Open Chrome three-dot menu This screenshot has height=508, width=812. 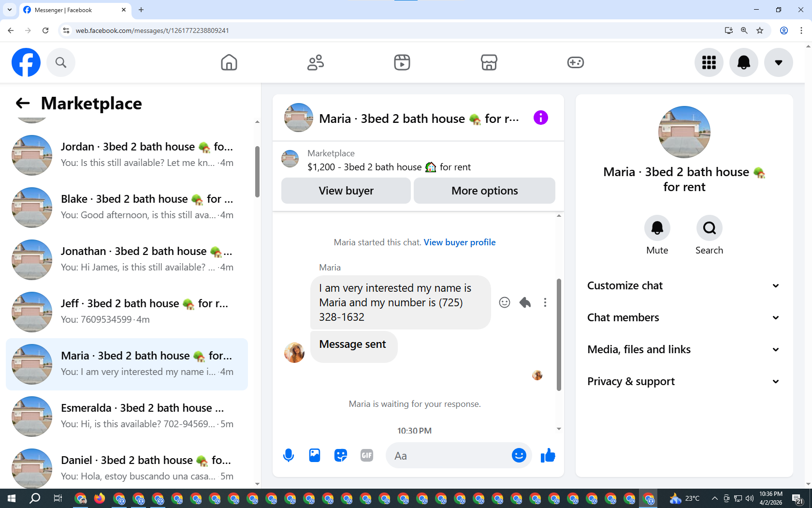coord(801,30)
